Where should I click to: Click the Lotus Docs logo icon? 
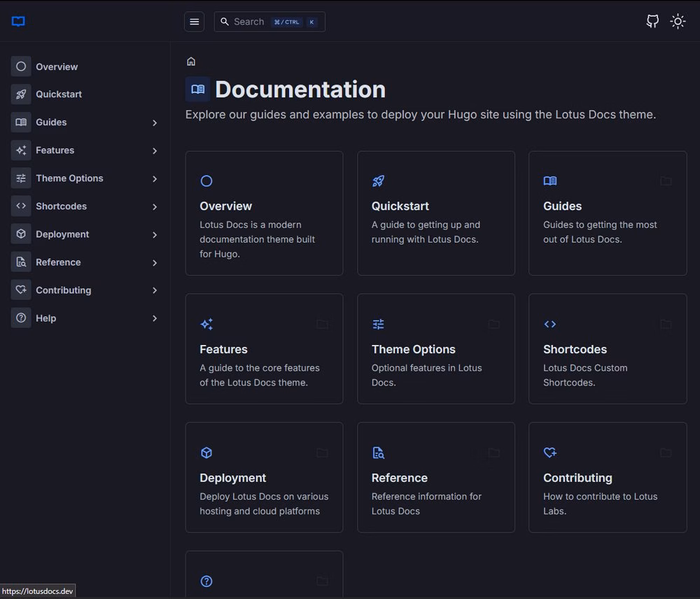(18, 22)
